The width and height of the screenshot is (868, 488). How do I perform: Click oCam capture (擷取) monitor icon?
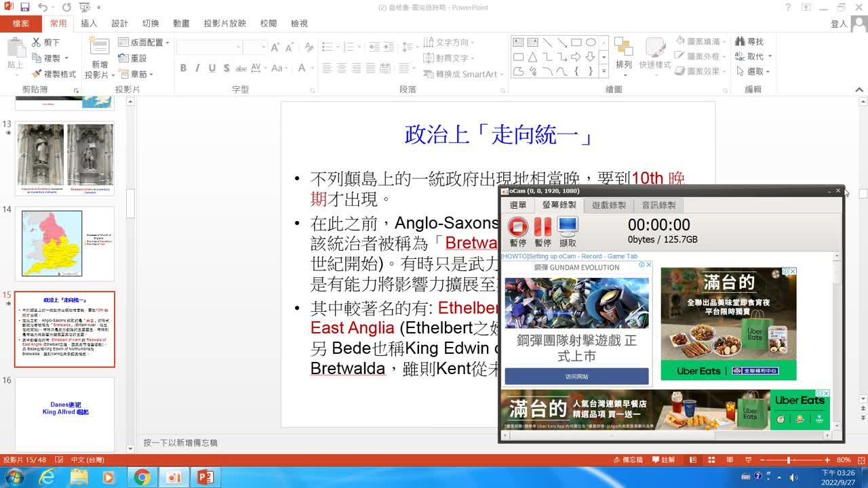[x=568, y=226]
